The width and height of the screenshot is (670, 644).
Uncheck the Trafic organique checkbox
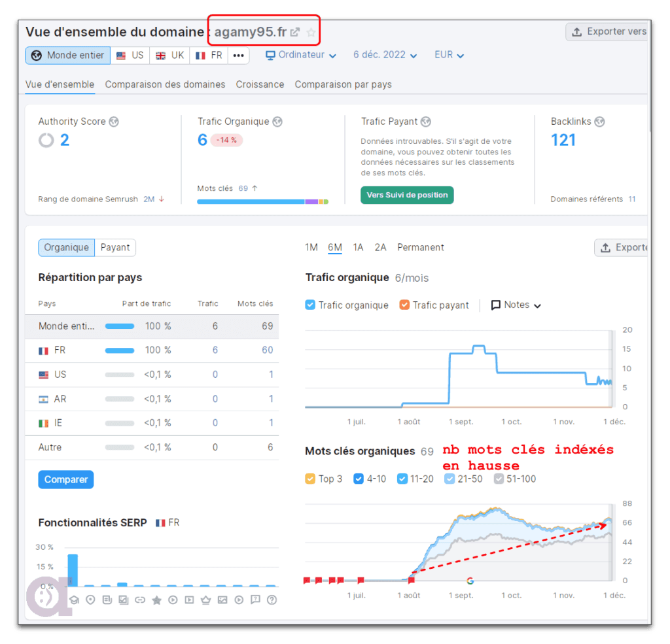(x=311, y=305)
